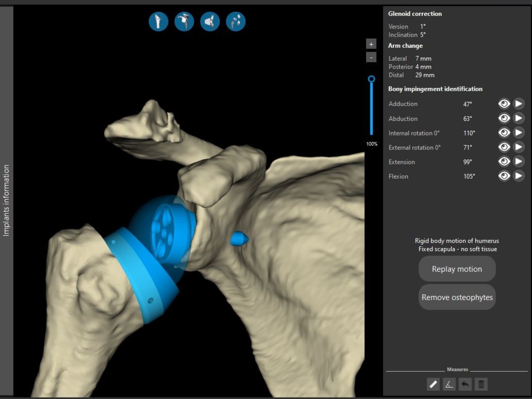Delete measurements with the trash icon

(481, 384)
